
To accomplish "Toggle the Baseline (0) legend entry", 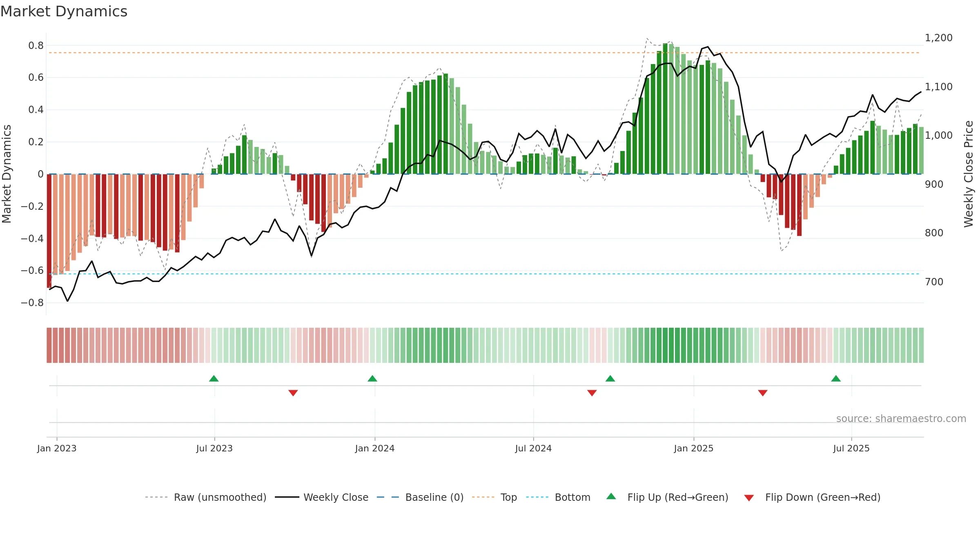I will pos(420,497).
